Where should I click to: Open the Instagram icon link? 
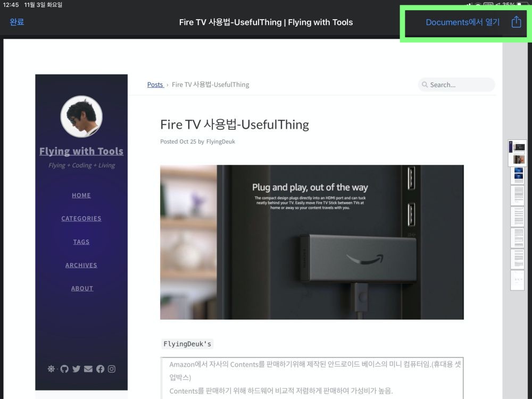pyautogui.click(x=112, y=369)
